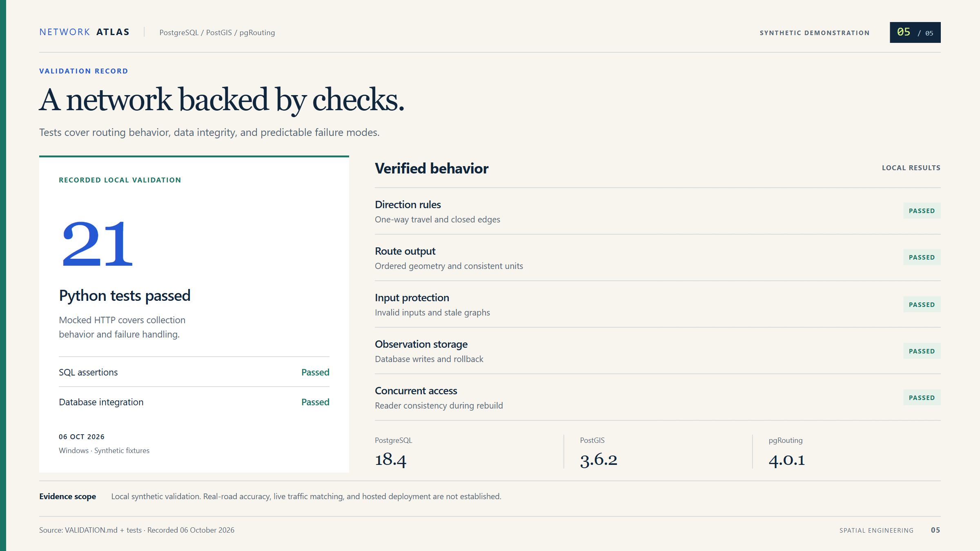Click the PostGIS version 3.6.2
This screenshot has height=551, width=980.
click(599, 460)
